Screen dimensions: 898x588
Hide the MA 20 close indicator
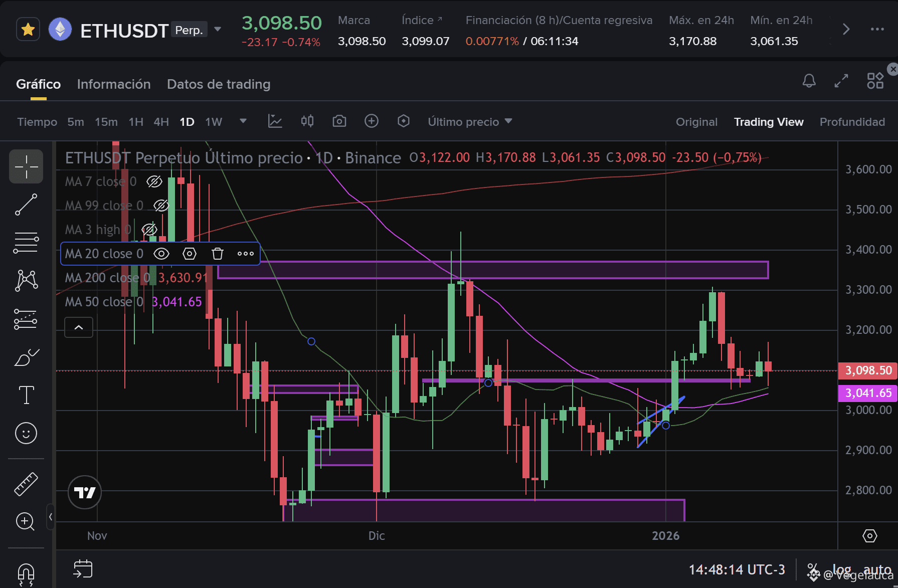(161, 254)
